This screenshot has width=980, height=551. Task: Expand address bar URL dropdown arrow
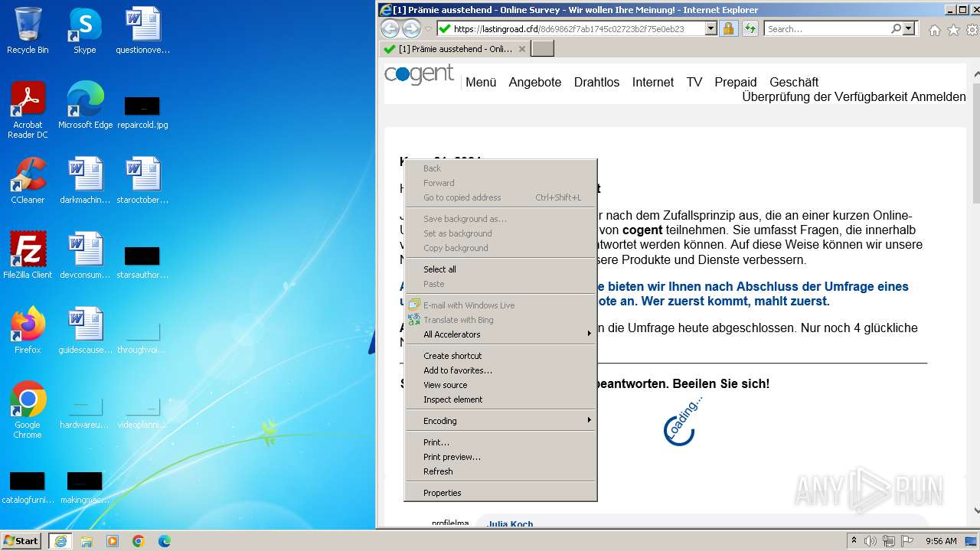click(710, 28)
